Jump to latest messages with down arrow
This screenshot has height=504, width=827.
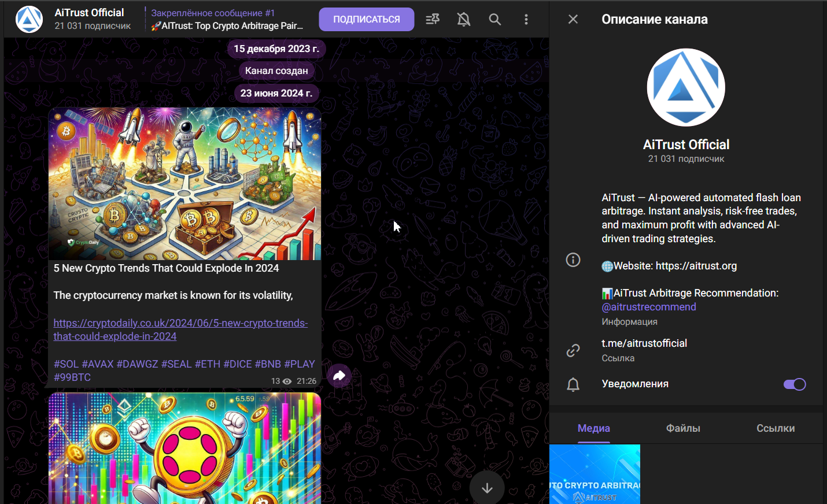(x=487, y=488)
